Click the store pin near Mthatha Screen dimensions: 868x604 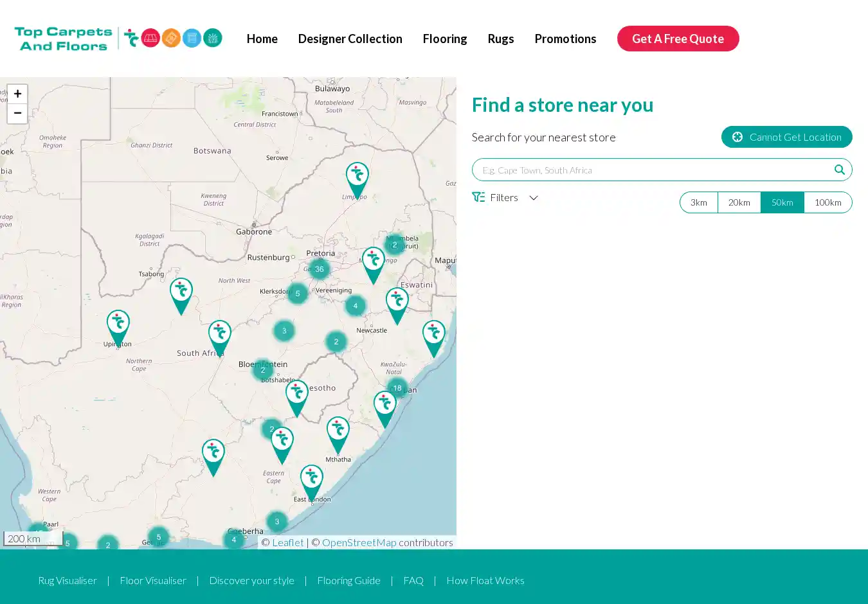[x=338, y=432]
